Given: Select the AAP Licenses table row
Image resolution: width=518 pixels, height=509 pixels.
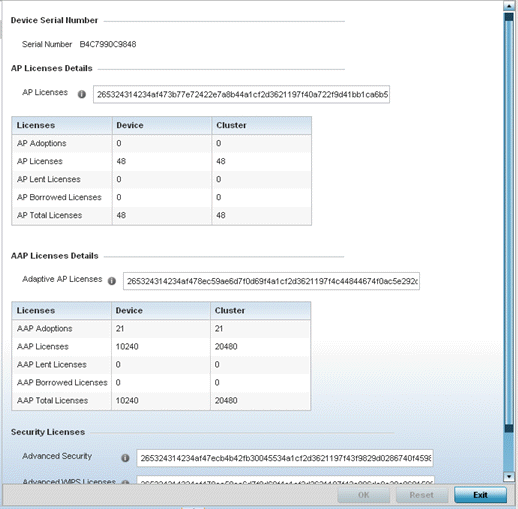Looking at the screenshot, I should pyautogui.click(x=161, y=347).
